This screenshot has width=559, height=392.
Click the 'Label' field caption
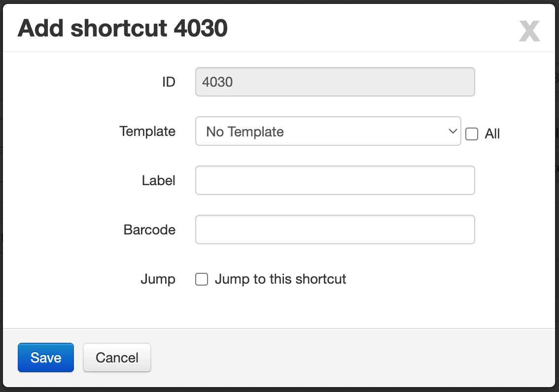(x=158, y=181)
